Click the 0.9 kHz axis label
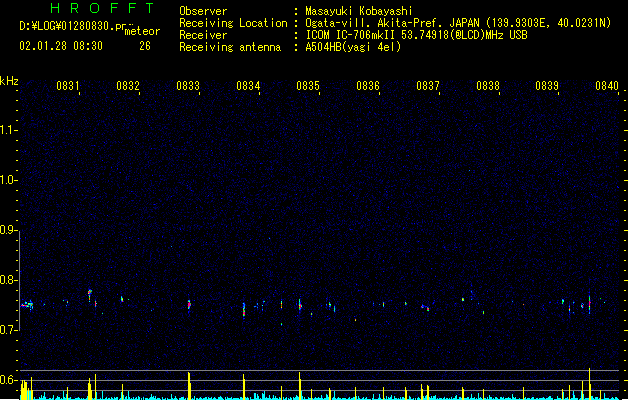 pos(9,230)
